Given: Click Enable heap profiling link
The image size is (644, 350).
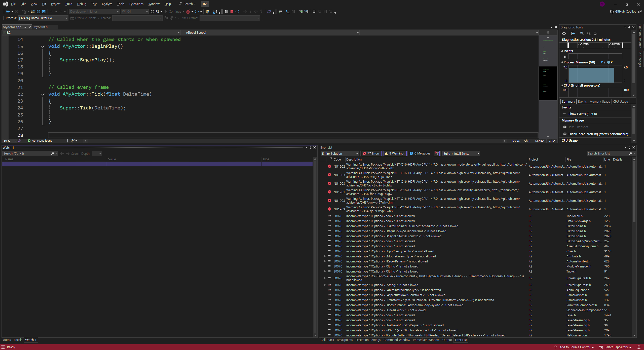Looking at the screenshot, I should coord(598,134).
